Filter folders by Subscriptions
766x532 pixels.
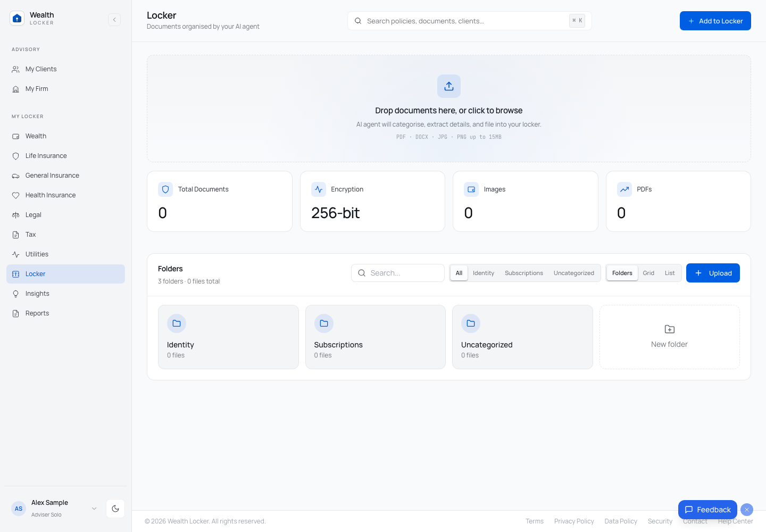(x=524, y=273)
